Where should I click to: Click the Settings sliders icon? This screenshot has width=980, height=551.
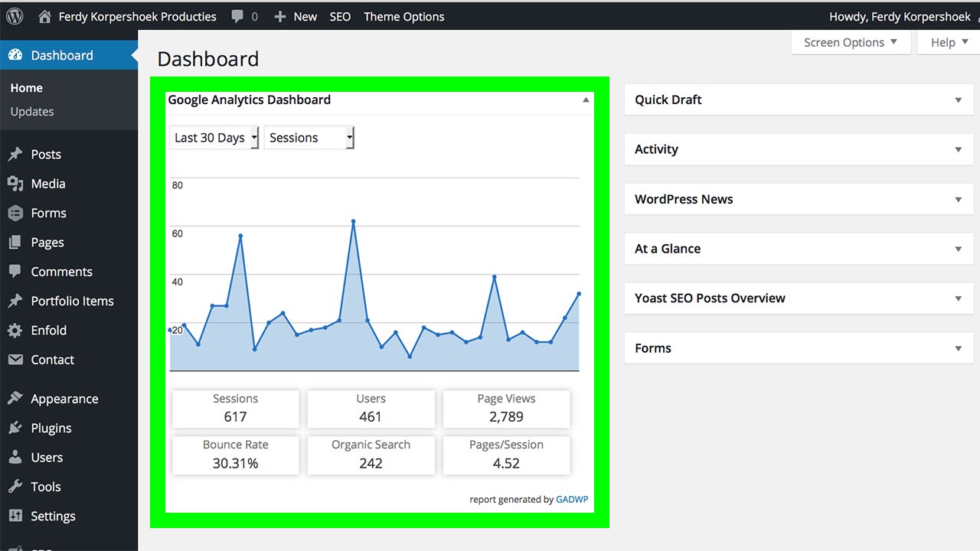(15, 516)
